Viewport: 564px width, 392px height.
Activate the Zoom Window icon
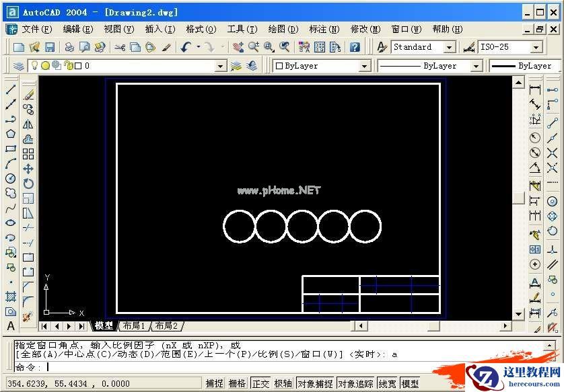click(x=269, y=47)
